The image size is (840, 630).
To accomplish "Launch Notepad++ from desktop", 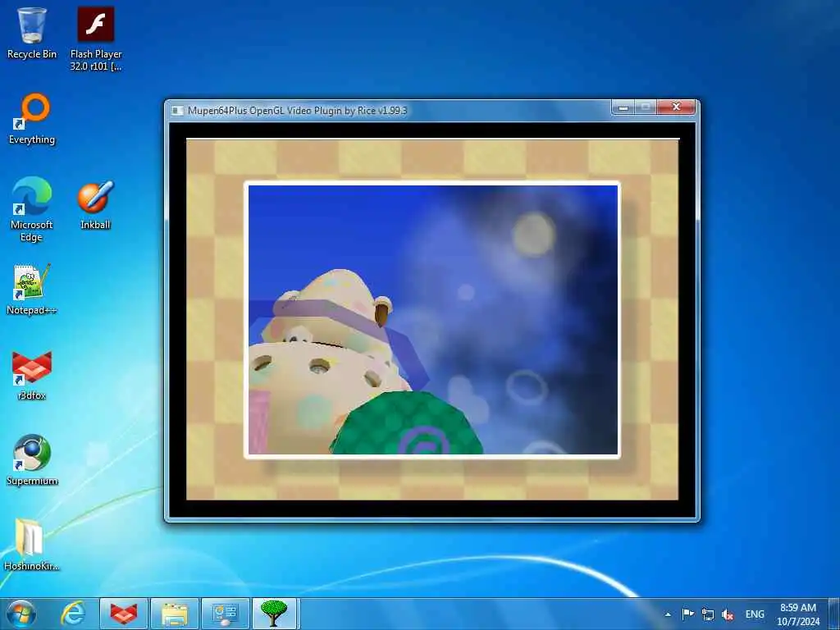I will click(32, 290).
